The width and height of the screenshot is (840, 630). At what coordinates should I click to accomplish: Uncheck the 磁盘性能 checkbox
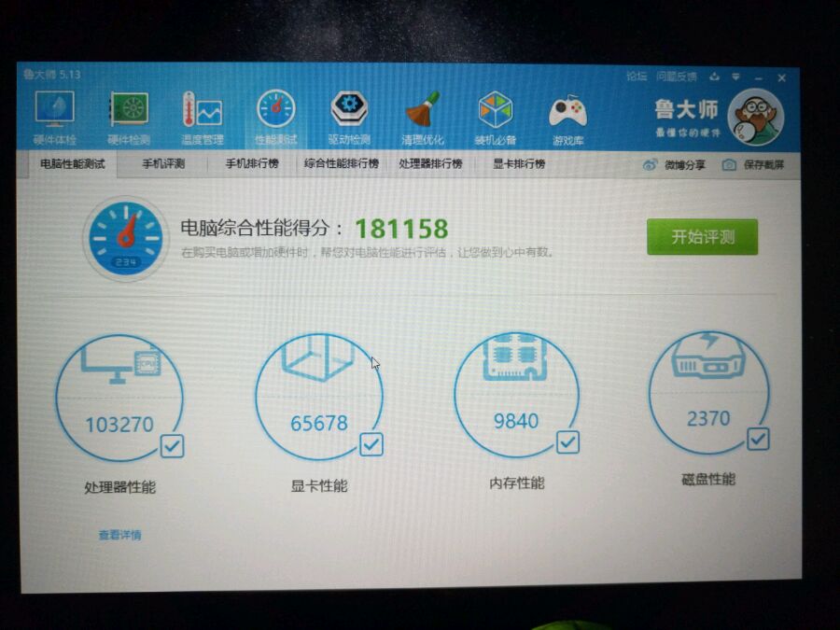tap(758, 439)
